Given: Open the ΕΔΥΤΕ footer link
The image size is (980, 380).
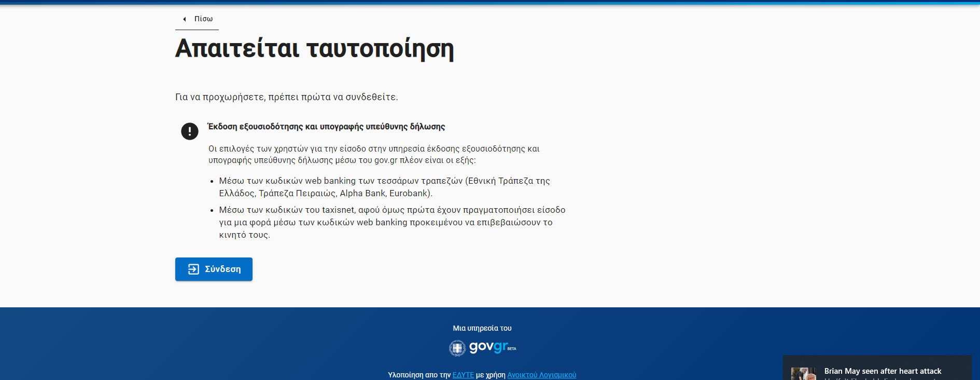Looking at the screenshot, I should click(x=463, y=375).
